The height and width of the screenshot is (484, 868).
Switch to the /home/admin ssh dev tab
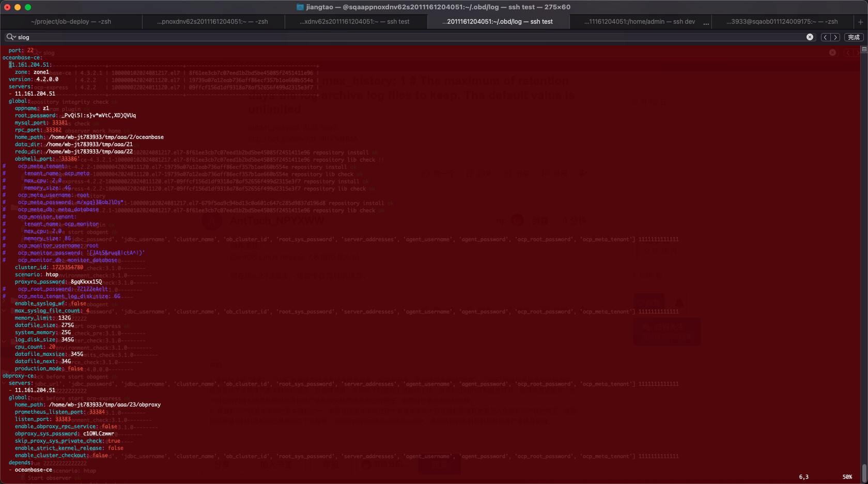tap(640, 22)
